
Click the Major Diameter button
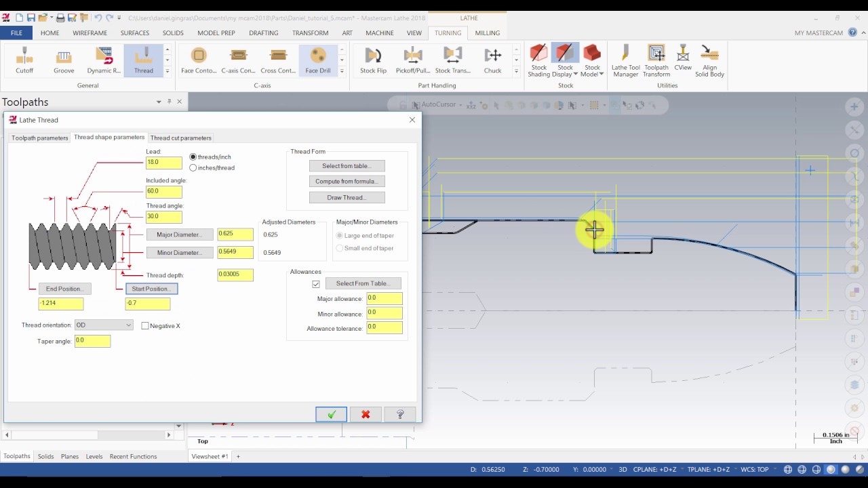180,235
